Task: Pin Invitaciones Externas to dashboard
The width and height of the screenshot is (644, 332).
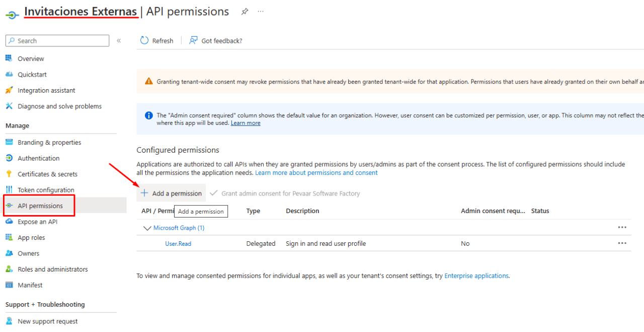Action: 245,11
